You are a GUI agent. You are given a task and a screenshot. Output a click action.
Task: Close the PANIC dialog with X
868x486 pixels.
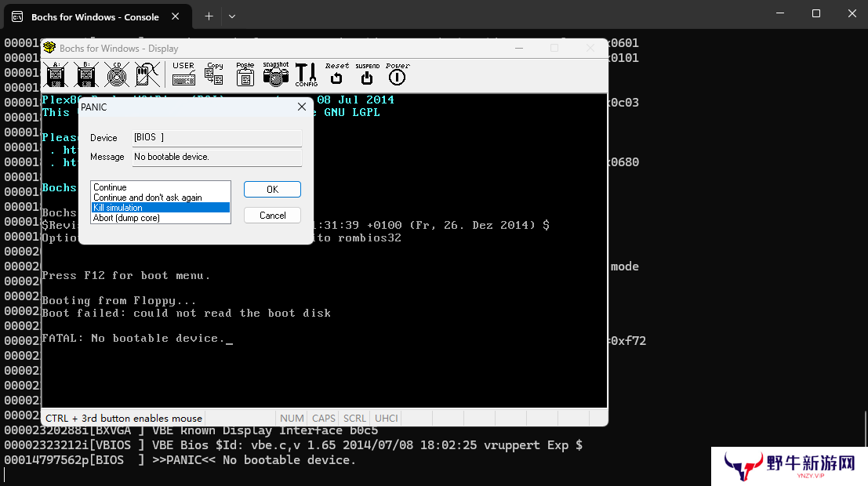302,107
